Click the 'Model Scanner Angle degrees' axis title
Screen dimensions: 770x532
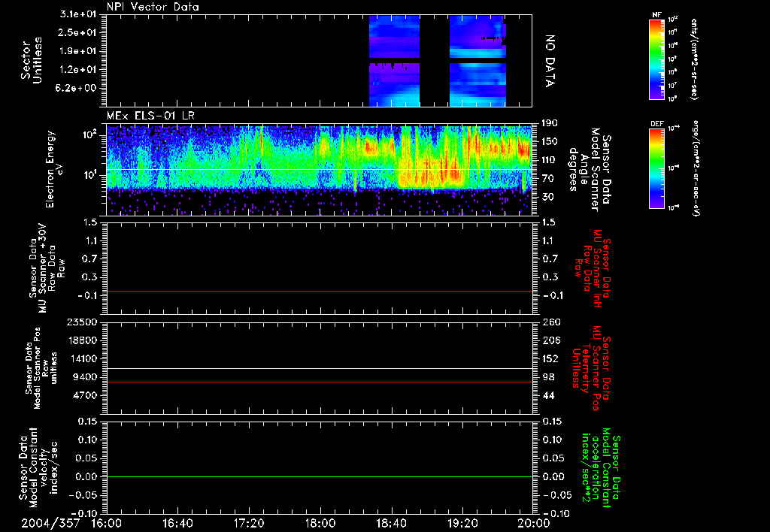coord(590,170)
